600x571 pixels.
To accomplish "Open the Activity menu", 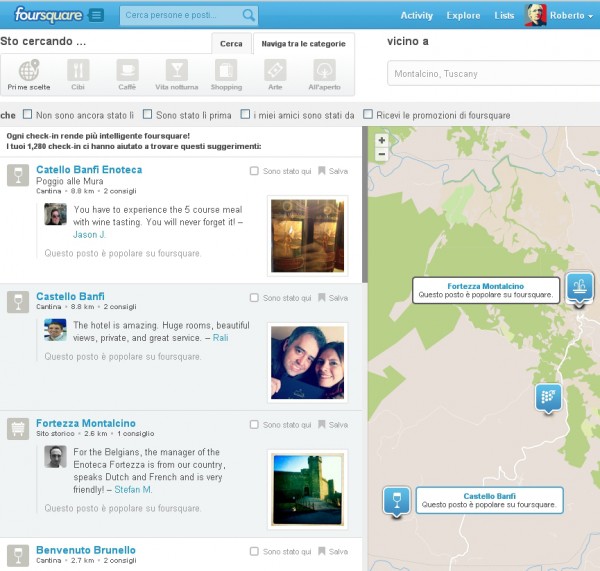I will pyautogui.click(x=417, y=16).
